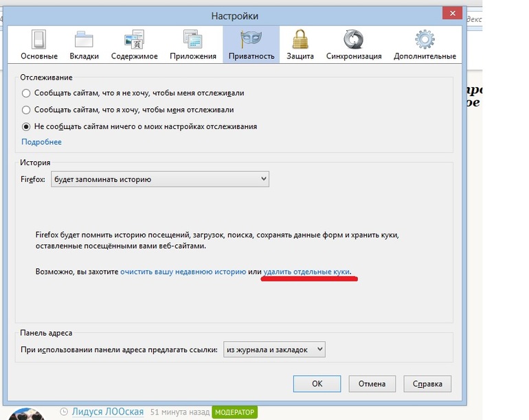Click 'удалить отдельные куки' link
Image resolution: width=529 pixels, height=420 pixels.
point(307,272)
